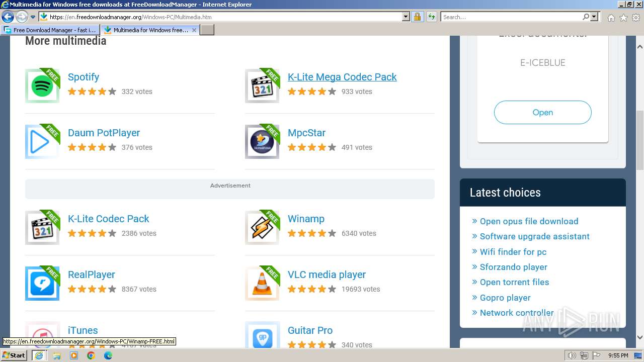Open Favorites star icon
This screenshot has width=644, height=362.
pyautogui.click(x=623, y=18)
